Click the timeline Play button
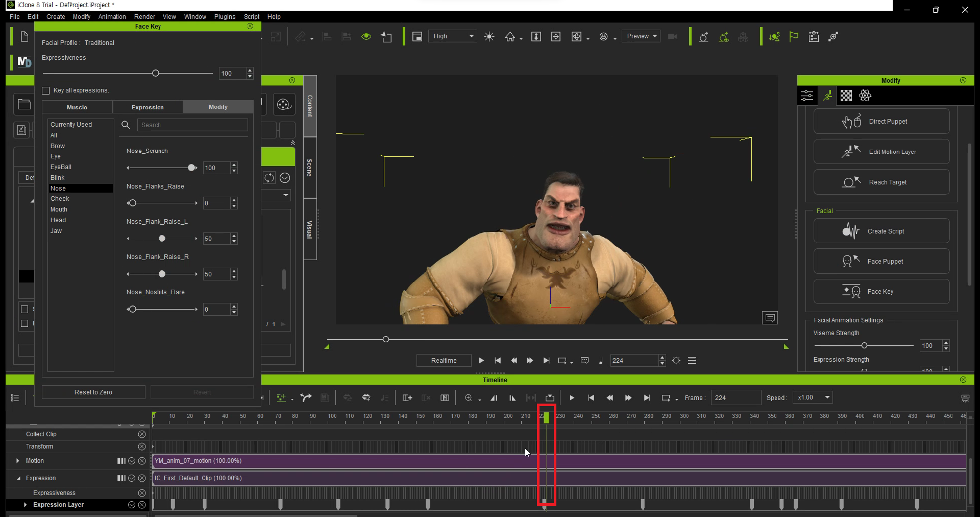980x517 pixels. [572, 398]
